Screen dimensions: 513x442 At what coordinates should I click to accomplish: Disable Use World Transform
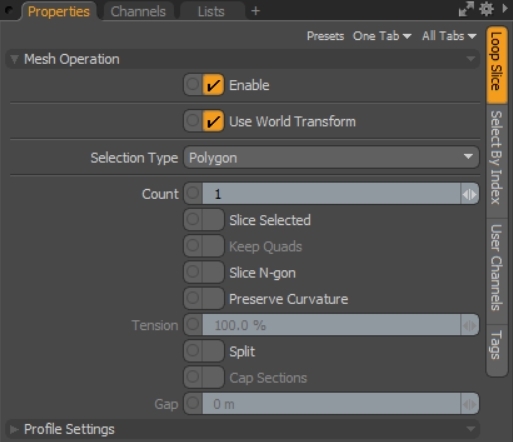coord(213,121)
